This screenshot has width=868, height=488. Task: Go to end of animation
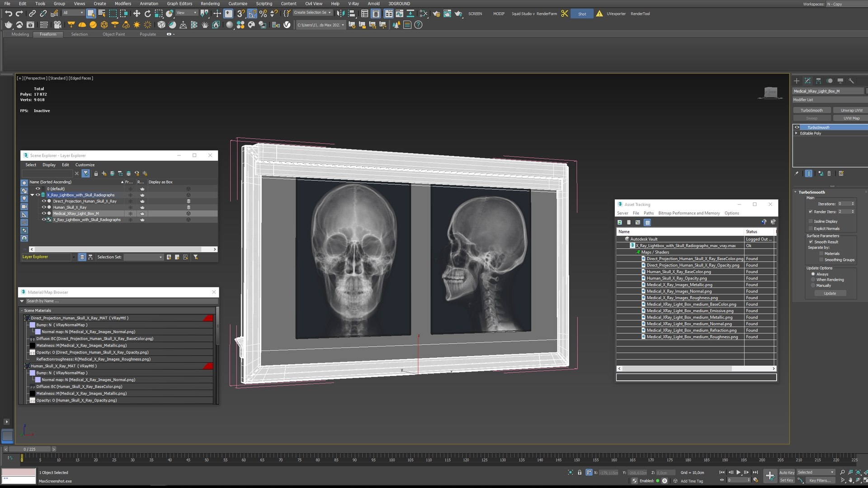click(755, 472)
